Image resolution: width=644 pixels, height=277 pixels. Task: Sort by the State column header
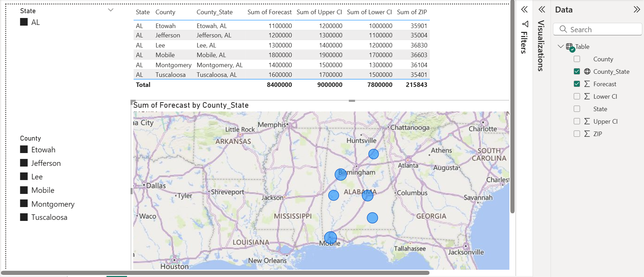(x=143, y=12)
